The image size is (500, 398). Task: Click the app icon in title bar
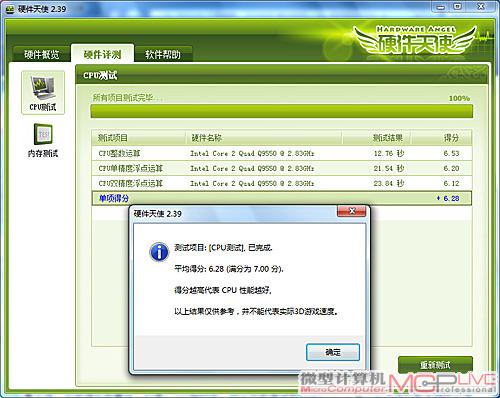click(x=10, y=9)
